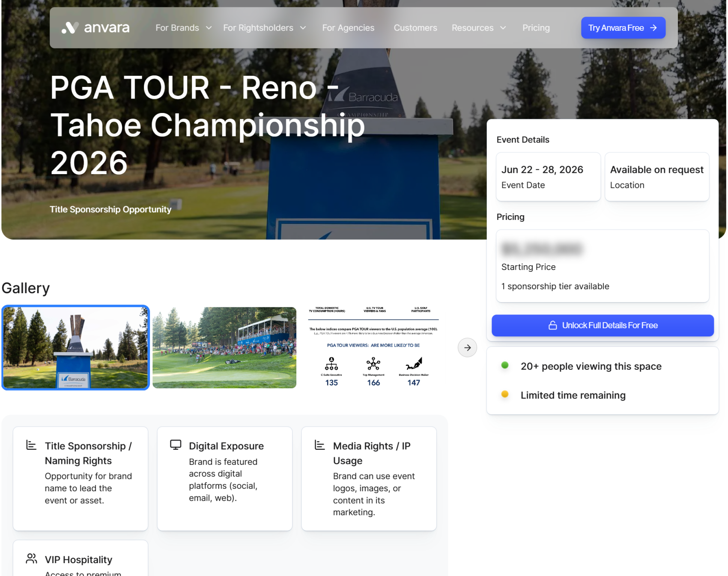Click the gallery next arrow button

pos(467,347)
